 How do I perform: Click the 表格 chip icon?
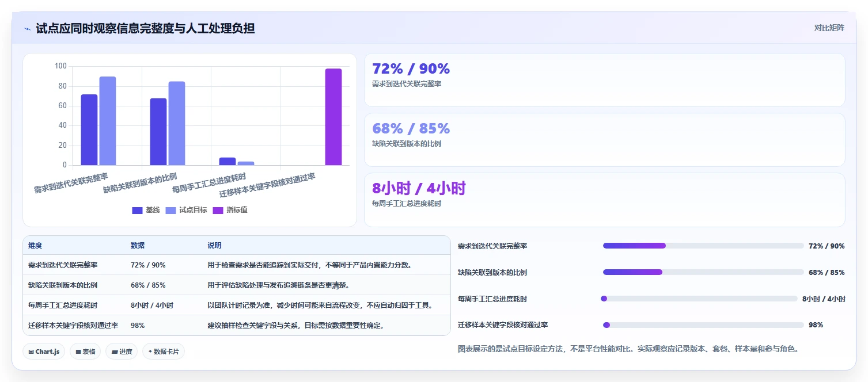coord(78,352)
